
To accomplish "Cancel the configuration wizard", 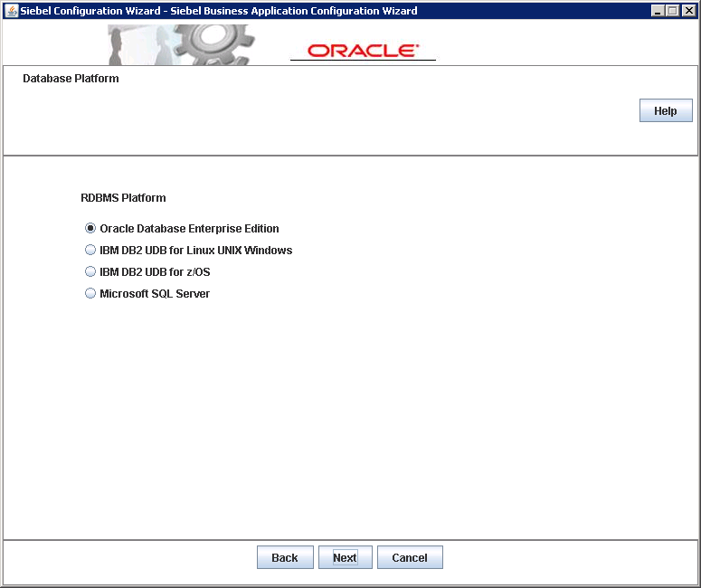I will tap(410, 557).
